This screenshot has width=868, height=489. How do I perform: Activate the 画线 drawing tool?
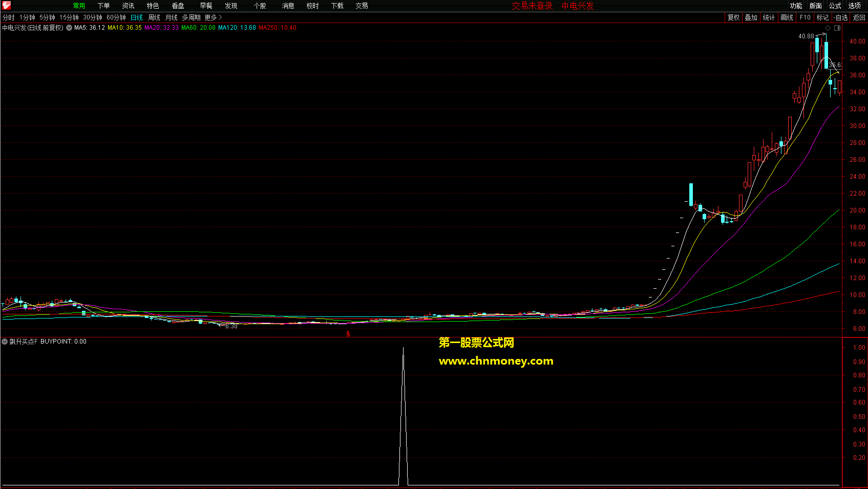point(787,17)
